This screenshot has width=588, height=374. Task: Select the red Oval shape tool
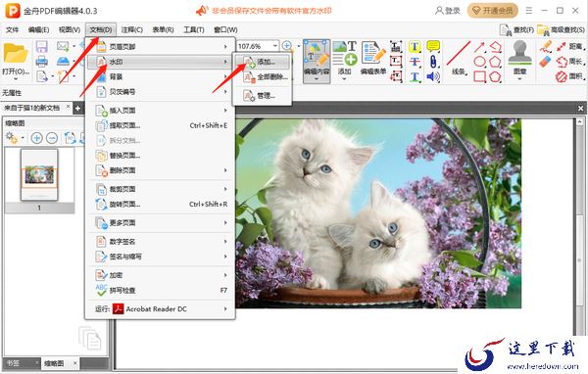tap(479, 62)
